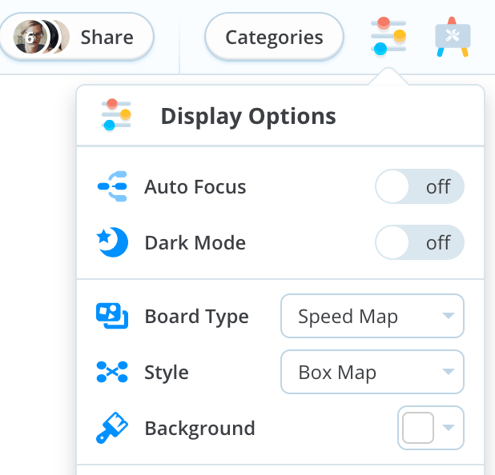Open the Board Type Speed Map dropdown
Image resolution: width=495 pixels, height=475 pixels.
click(372, 316)
